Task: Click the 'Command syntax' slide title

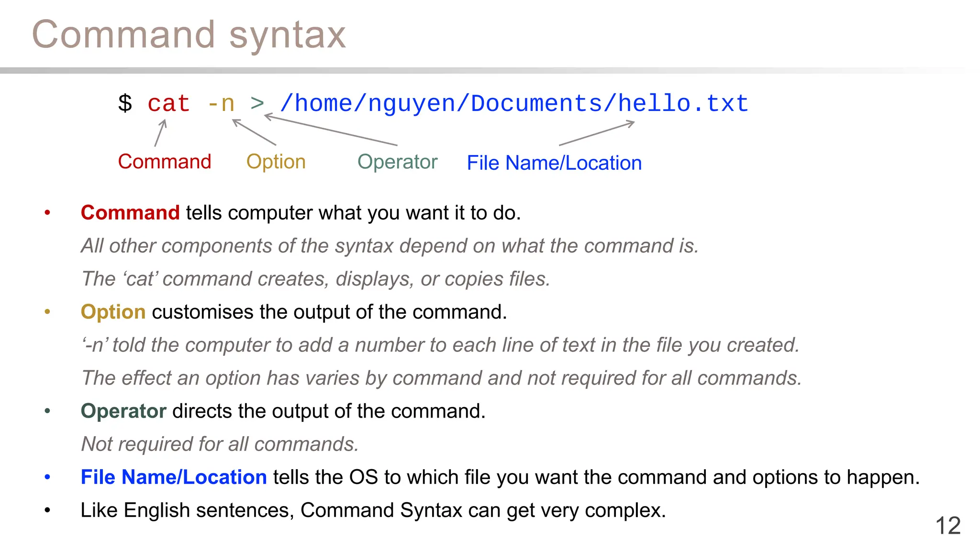Action: (x=189, y=35)
